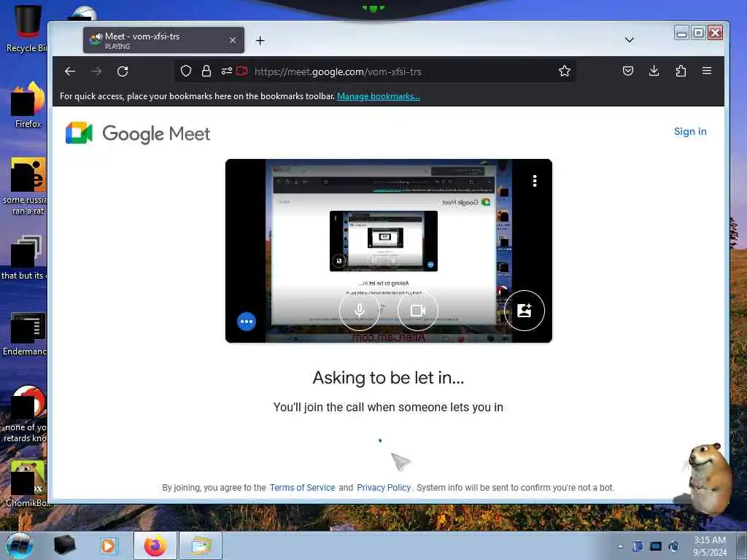Bookmark this page with the star icon
The image size is (747, 560).
coord(565,71)
